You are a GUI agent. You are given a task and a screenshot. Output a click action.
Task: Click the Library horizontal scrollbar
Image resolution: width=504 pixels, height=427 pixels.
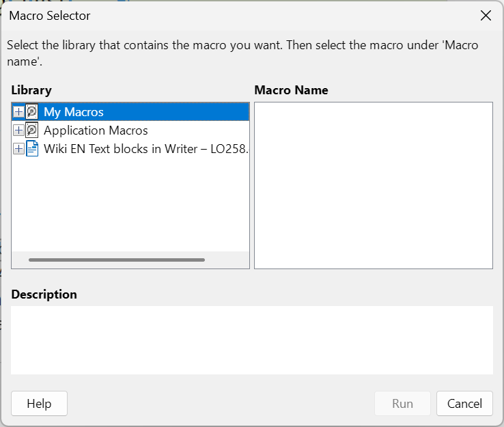(x=117, y=260)
